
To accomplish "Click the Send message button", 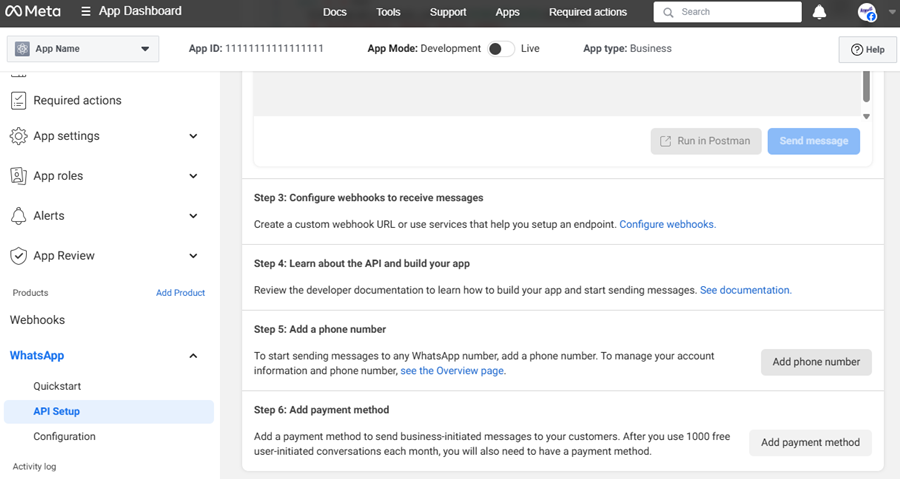I will [x=814, y=141].
